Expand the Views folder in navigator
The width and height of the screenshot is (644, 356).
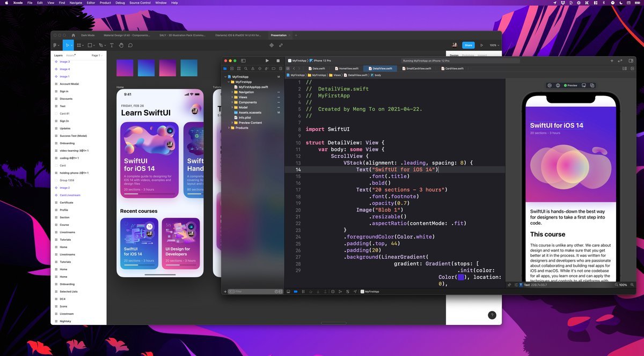click(232, 97)
